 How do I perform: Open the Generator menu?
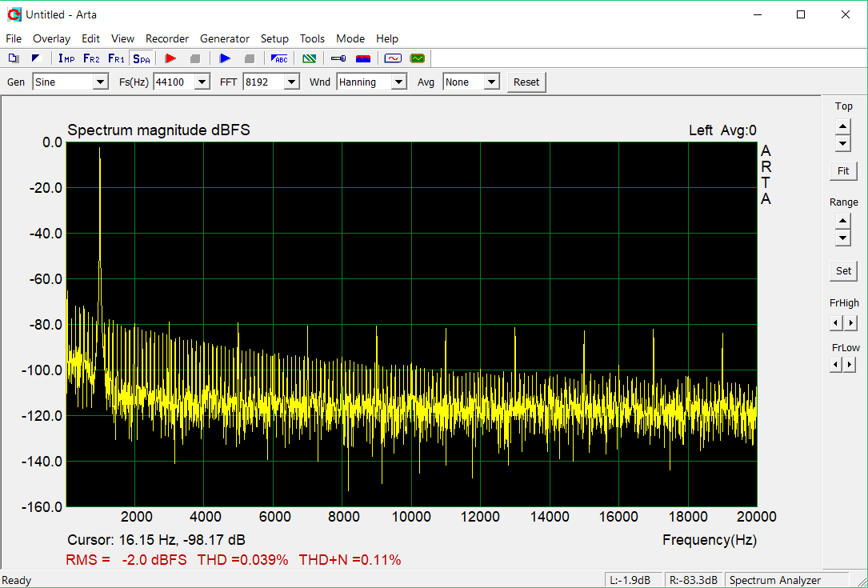pos(225,38)
